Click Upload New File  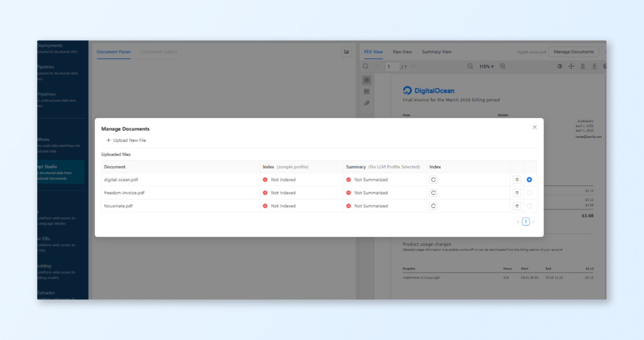pyautogui.click(x=126, y=140)
